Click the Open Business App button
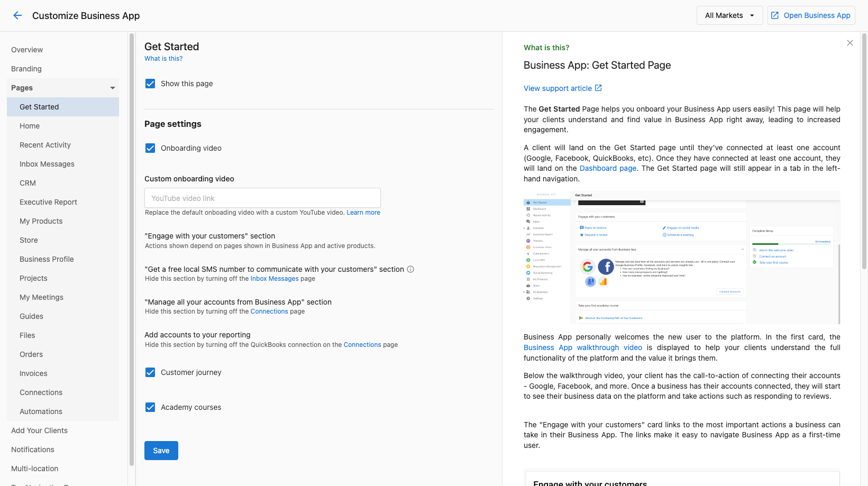Screen dimensions: 868x486 pos(811,15)
